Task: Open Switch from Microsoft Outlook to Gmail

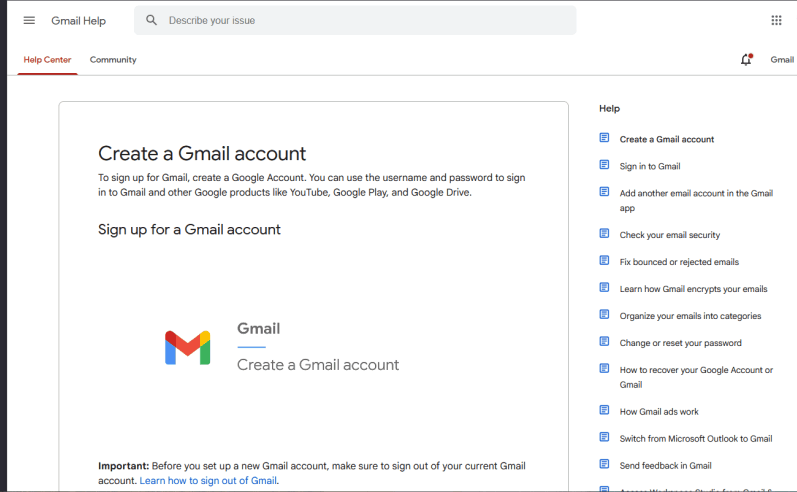Action: 695,438
